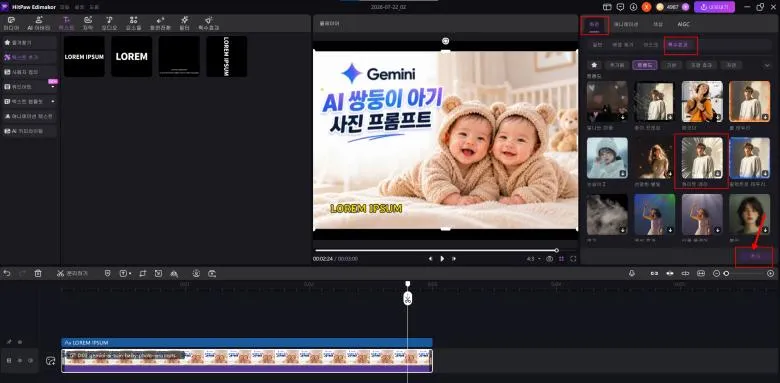Switch to the Color tab in properties panel
This screenshot has height=383, width=780.
point(658,24)
